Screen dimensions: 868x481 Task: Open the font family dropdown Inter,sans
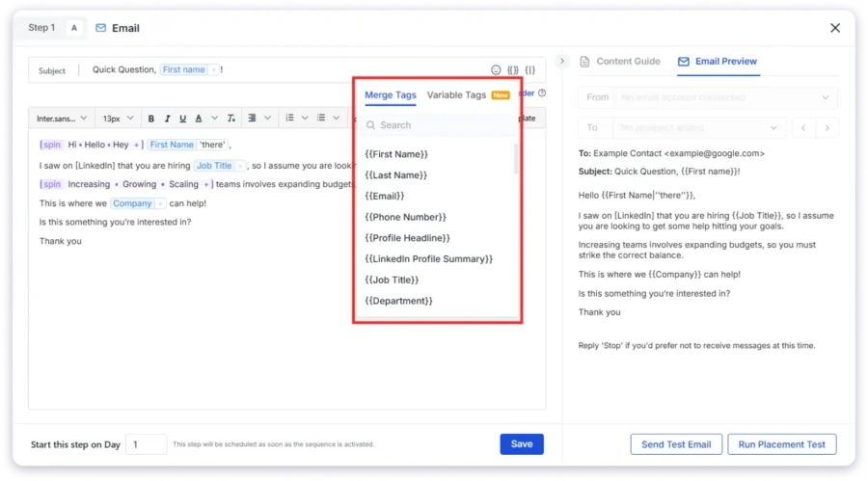pos(62,119)
